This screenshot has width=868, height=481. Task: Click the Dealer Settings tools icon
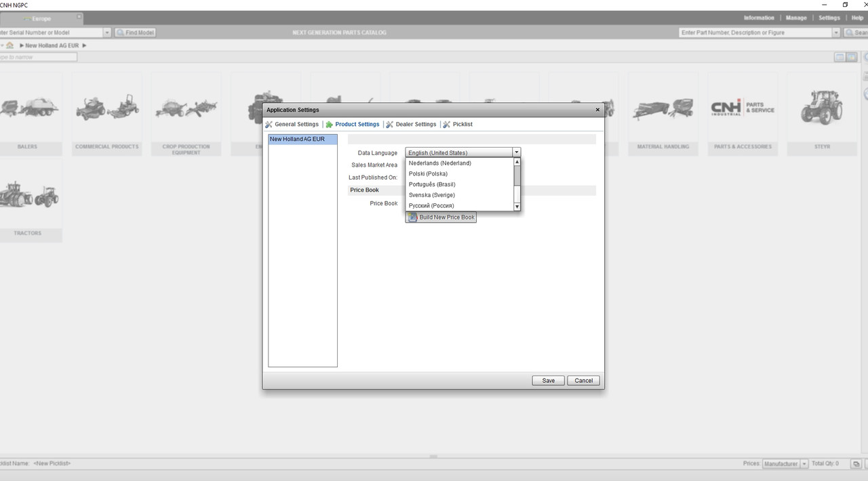pyautogui.click(x=390, y=125)
